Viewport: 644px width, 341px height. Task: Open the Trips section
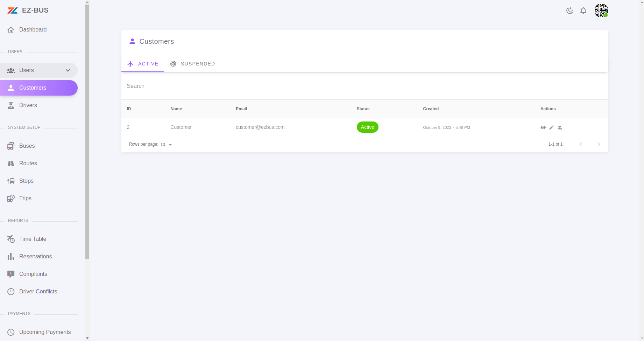click(25, 198)
